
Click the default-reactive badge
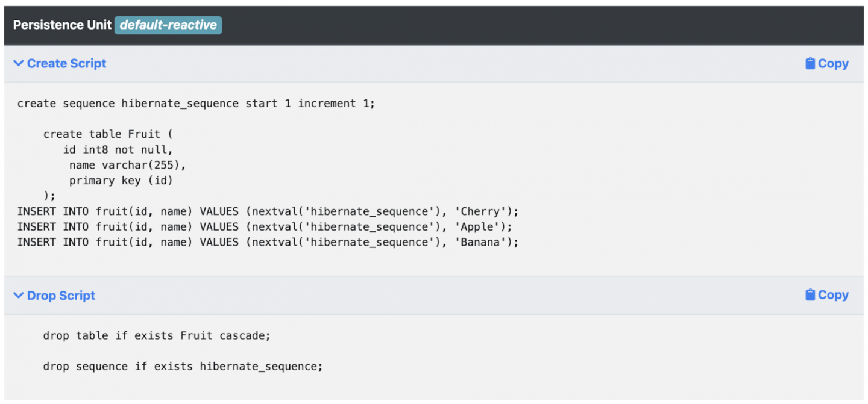168,25
